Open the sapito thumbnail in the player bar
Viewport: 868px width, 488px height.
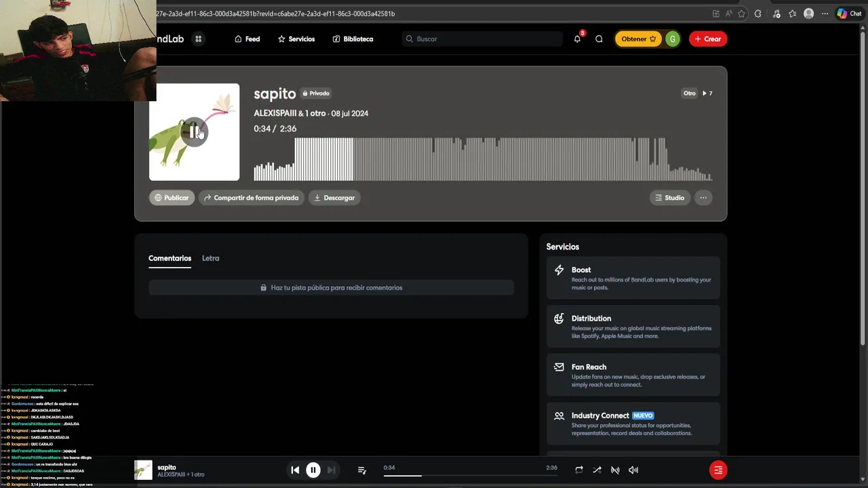(x=143, y=470)
